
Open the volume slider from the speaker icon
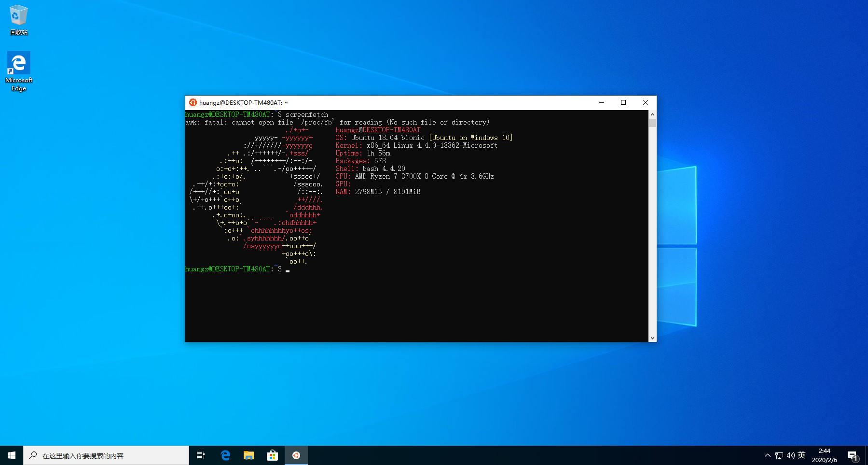click(x=790, y=455)
